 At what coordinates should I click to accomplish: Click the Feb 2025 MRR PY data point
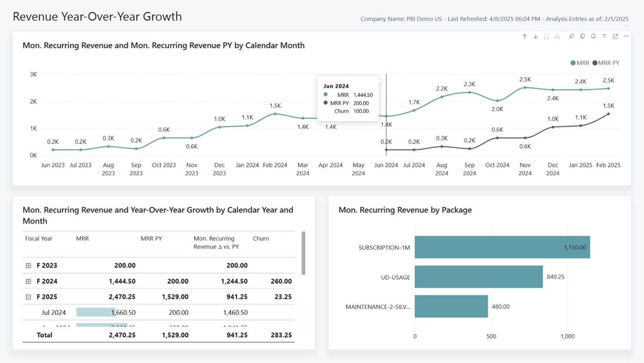(x=609, y=114)
